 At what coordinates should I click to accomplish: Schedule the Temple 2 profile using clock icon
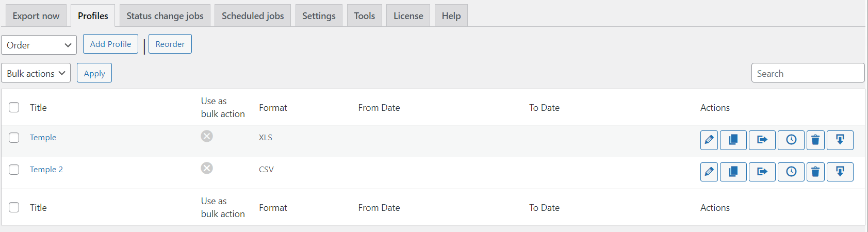791,172
